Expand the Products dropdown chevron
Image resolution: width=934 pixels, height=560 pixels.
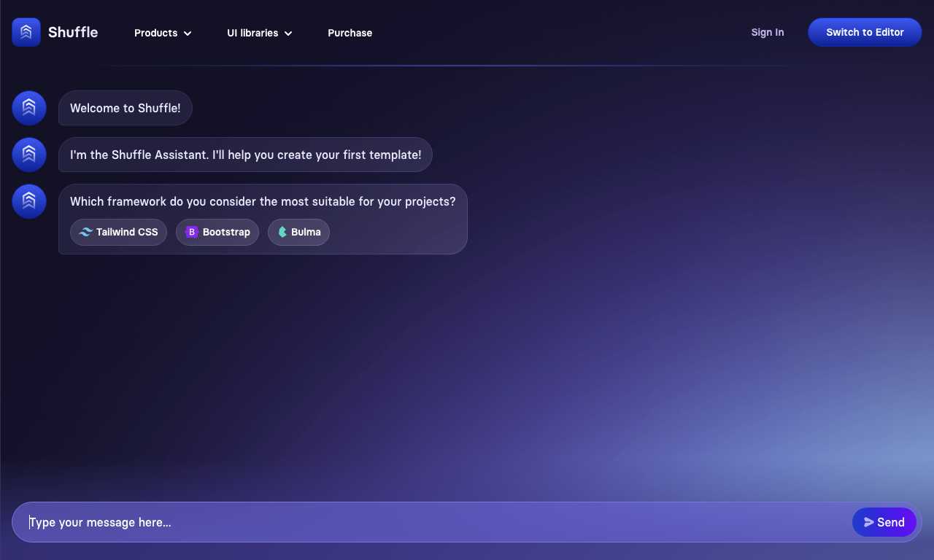188,34
